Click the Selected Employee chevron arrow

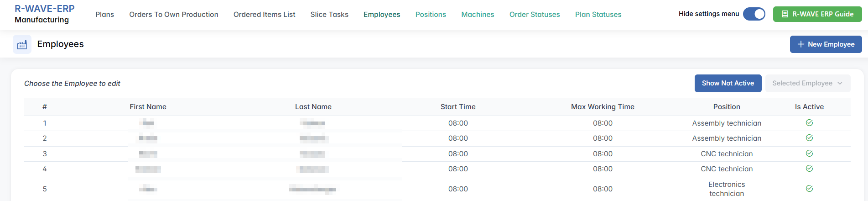pos(840,83)
